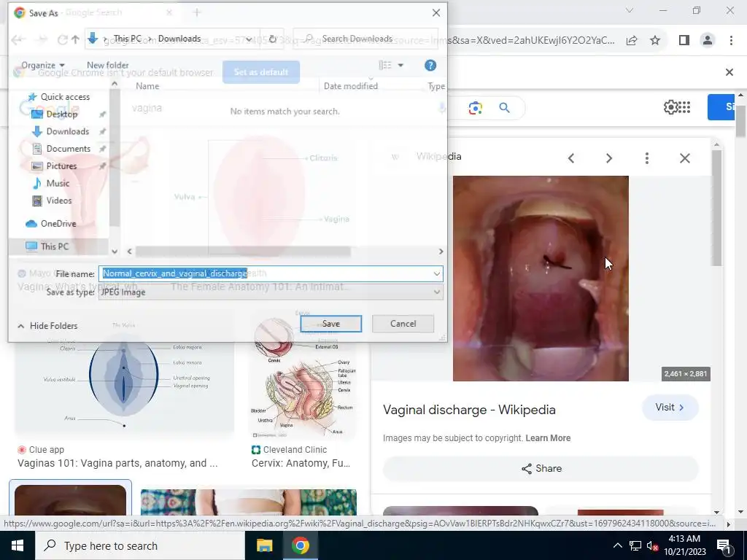Click Save button in Save As dialog
This screenshot has width=747, height=560.
coord(330,324)
